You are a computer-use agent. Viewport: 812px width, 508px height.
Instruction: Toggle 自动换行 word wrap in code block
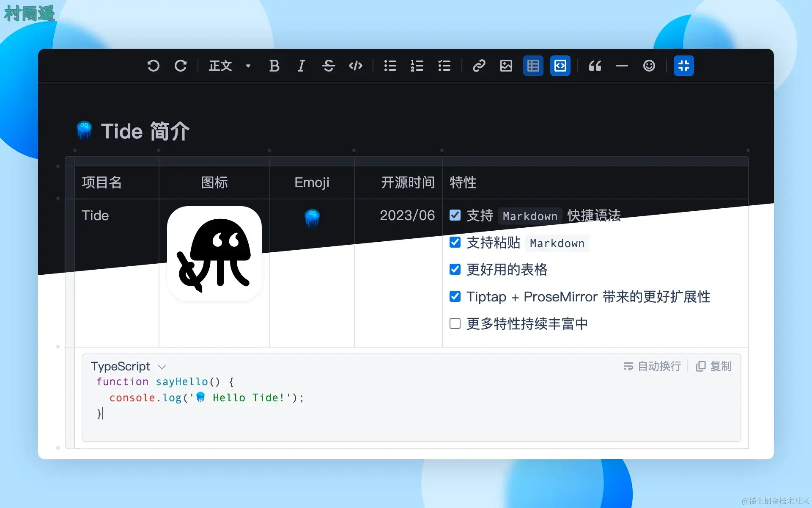point(652,366)
